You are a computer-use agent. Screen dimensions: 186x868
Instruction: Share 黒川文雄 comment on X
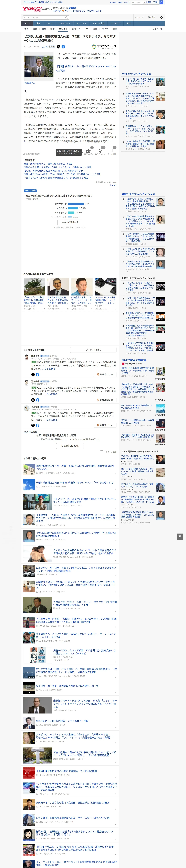[33, 425]
